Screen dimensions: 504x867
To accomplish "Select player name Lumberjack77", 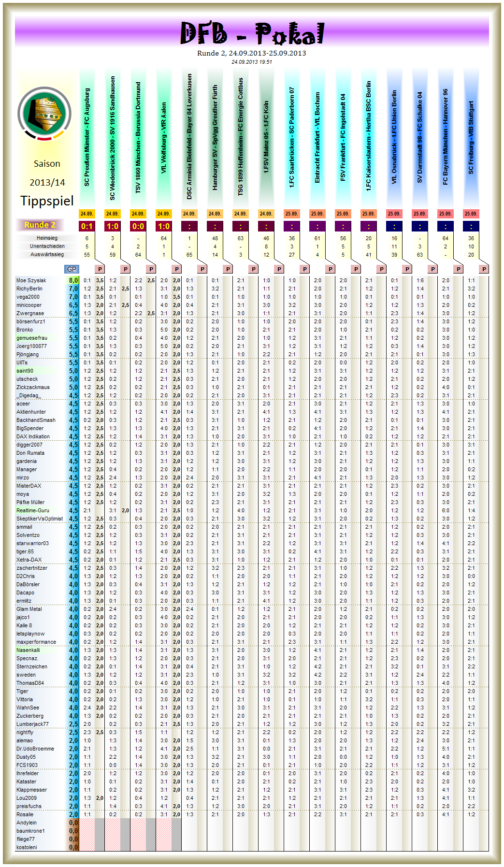I will 32,724.
